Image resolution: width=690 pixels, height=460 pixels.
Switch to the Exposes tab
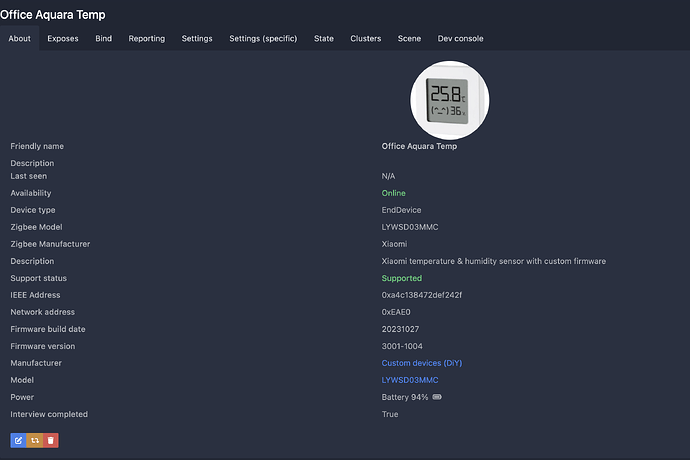coord(63,38)
